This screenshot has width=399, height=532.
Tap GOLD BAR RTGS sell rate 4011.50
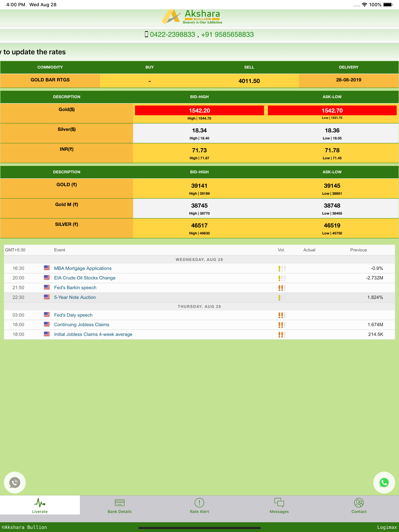point(249,81)
